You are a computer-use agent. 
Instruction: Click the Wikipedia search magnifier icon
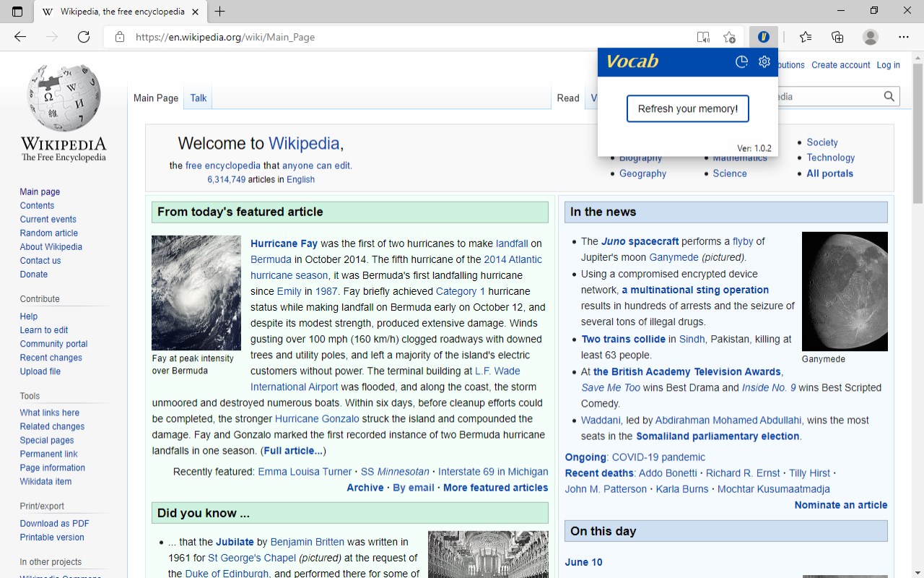pyautogui.click(x=889, y=96)
